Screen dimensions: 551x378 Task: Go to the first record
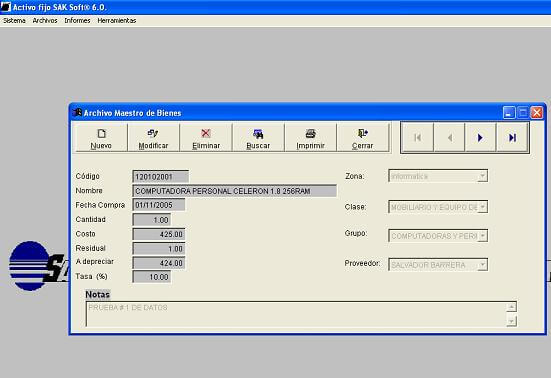[x=418, y=138]
